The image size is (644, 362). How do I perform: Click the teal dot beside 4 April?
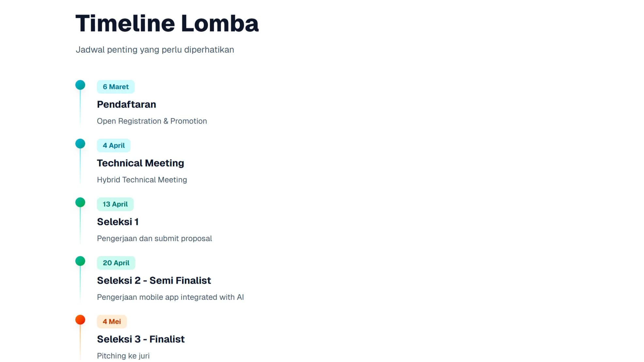[x=80, y=144]
